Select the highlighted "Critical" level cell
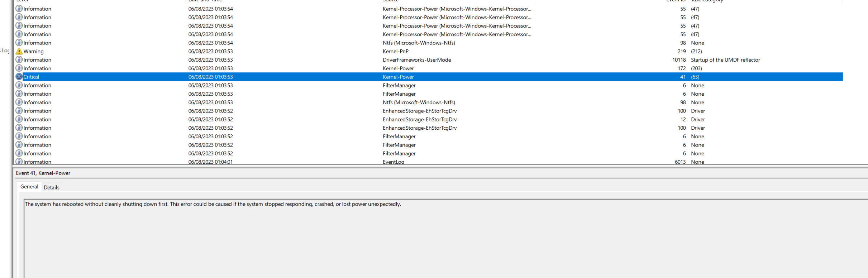Viewport: 868px width, 278px height. [x=32, y=77]
